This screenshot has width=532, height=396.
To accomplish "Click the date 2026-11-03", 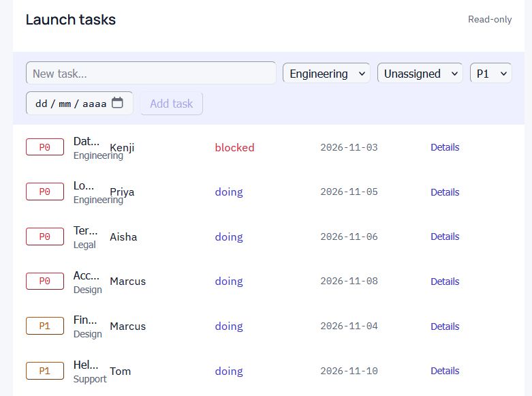I will tap(349, 147).
